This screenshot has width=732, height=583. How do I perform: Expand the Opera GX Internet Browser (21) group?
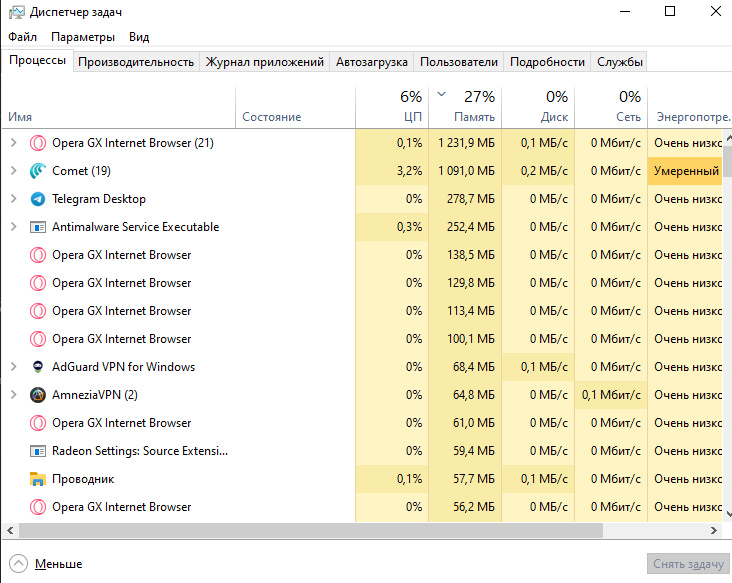pyautogui.click(x=13, y=143)
